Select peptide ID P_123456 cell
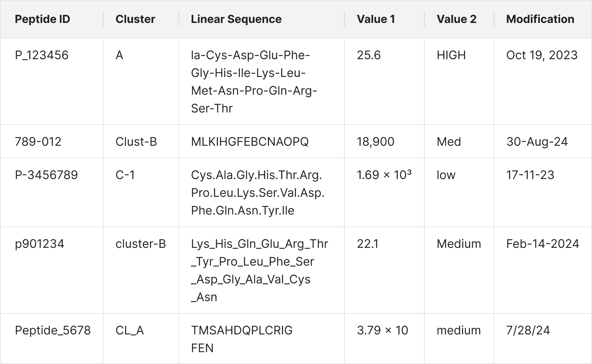592x364 pixels. click(x=42, y=55)
